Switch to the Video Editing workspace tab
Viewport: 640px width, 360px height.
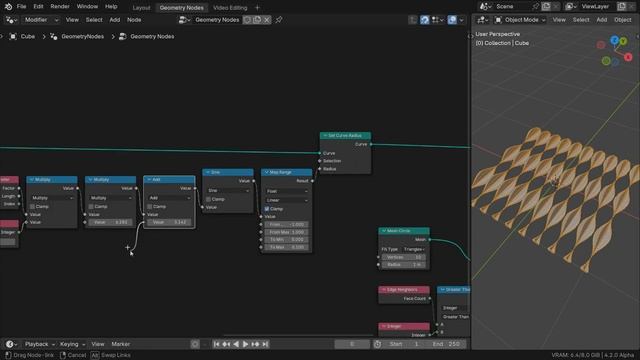[x=230, y=7]
